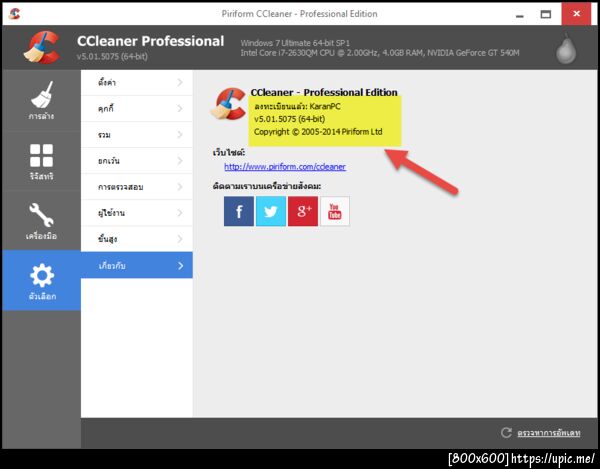
Task: Click the 'Intel Core i7-2630QM CPU' system info line
Action: tap(380, 53)
